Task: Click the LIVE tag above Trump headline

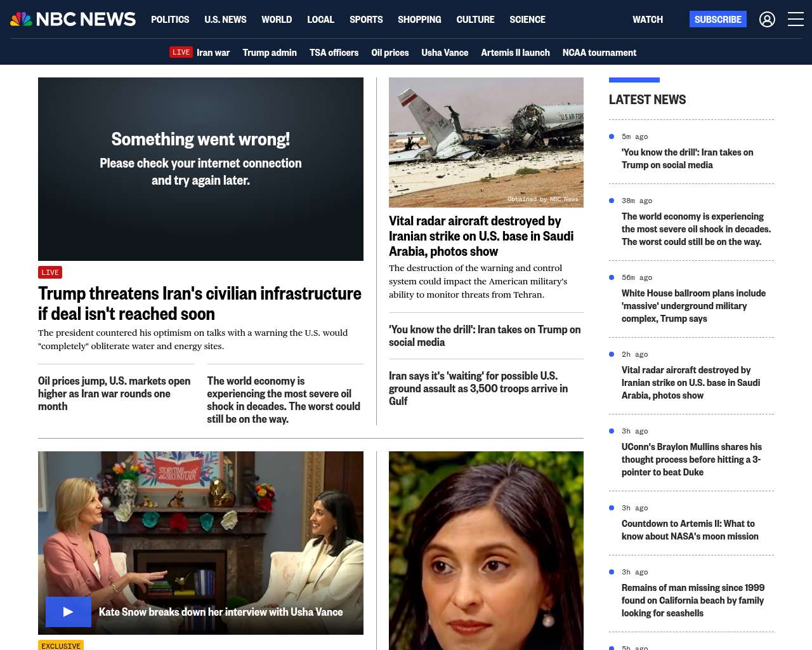Action: [50, 272]
